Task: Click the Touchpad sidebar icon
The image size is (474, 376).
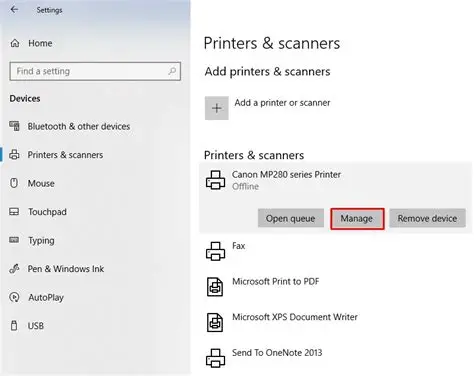Action: [x=14, y=212]
